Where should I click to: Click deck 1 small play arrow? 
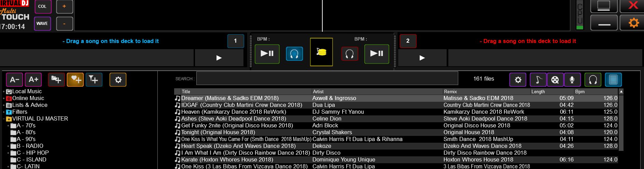[x=219, y=58]
